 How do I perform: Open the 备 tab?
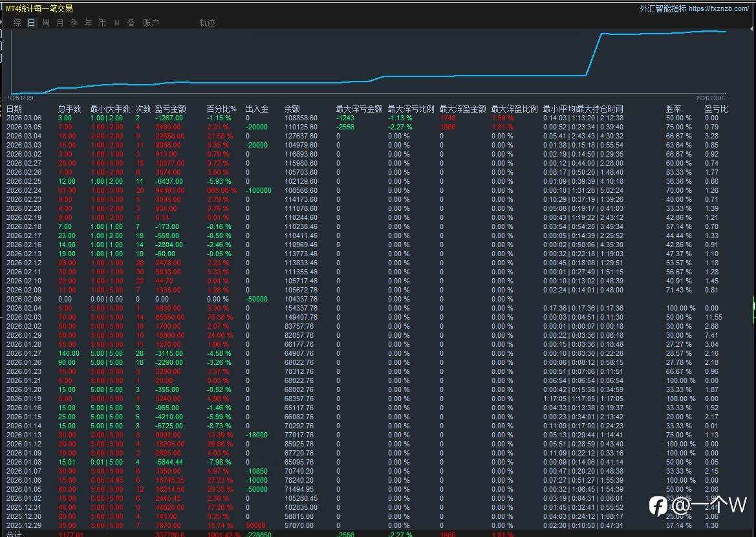(131, 23)
